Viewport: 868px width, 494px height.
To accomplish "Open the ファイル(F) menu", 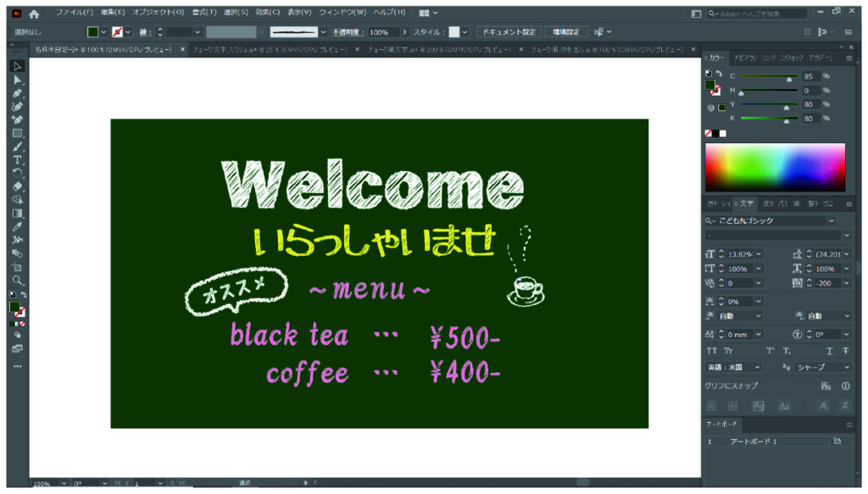I will 75,12.
